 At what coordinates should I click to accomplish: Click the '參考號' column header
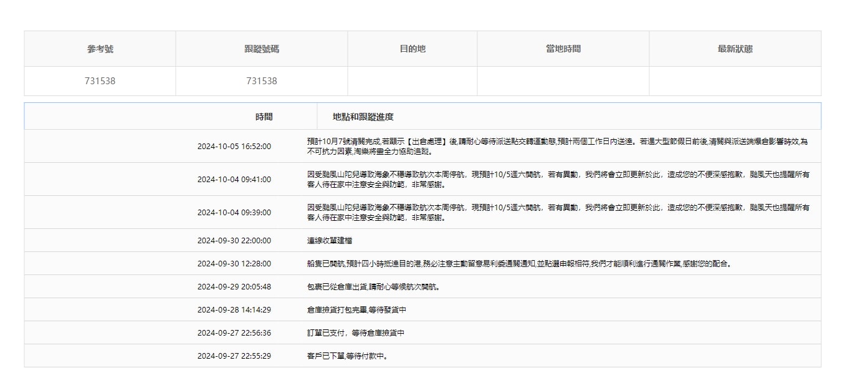tap(100, 49)
